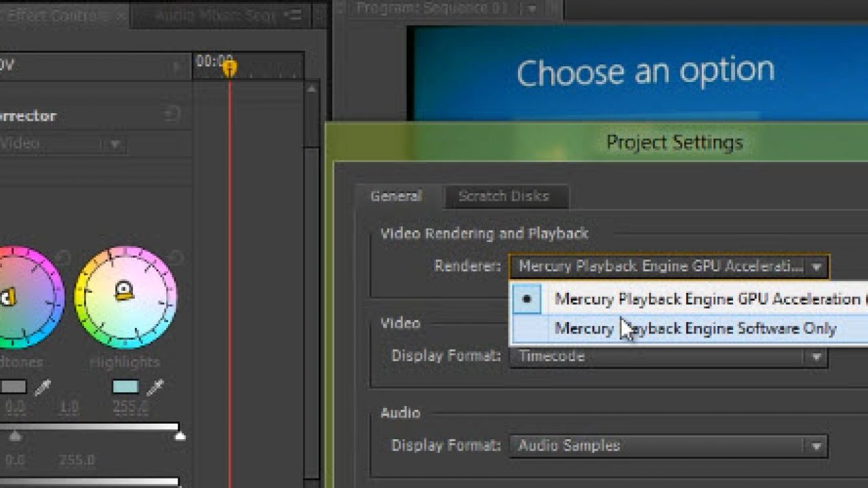Screen dimensions: 868x488
Task: Pick the Midtones eyedropper tool
Action: click(x=43, y=387)
